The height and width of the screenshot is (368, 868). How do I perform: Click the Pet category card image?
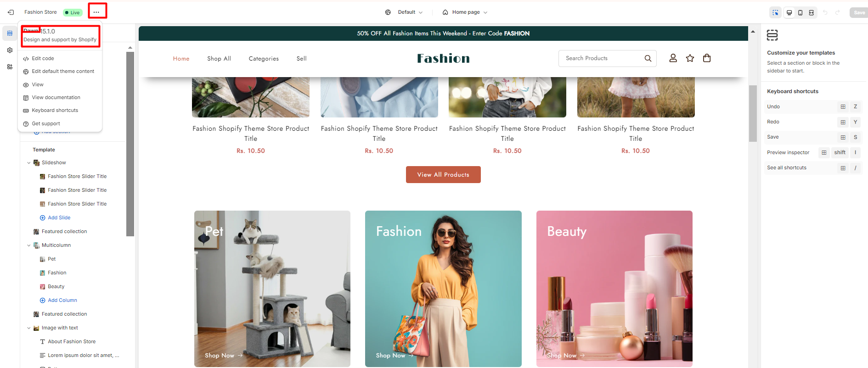(272, 289)
